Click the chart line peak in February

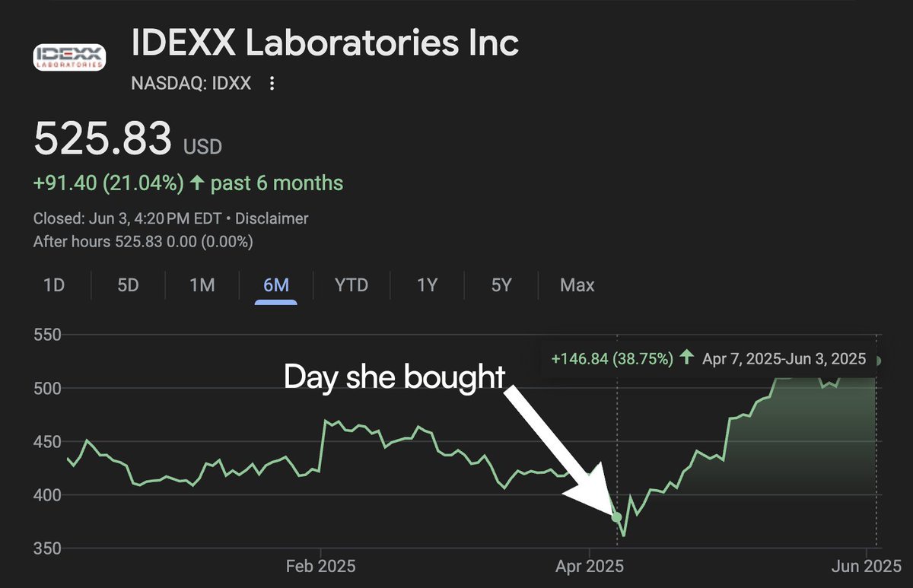(326, 421)
